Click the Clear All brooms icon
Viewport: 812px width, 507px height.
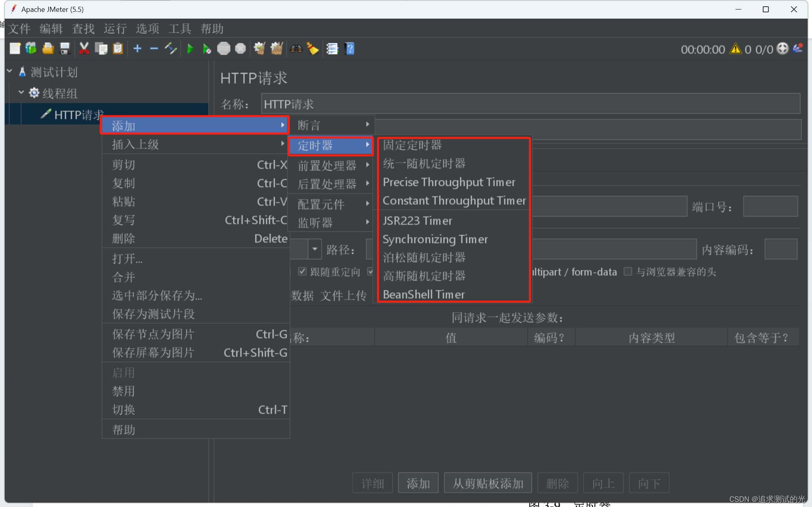(276, 49)
